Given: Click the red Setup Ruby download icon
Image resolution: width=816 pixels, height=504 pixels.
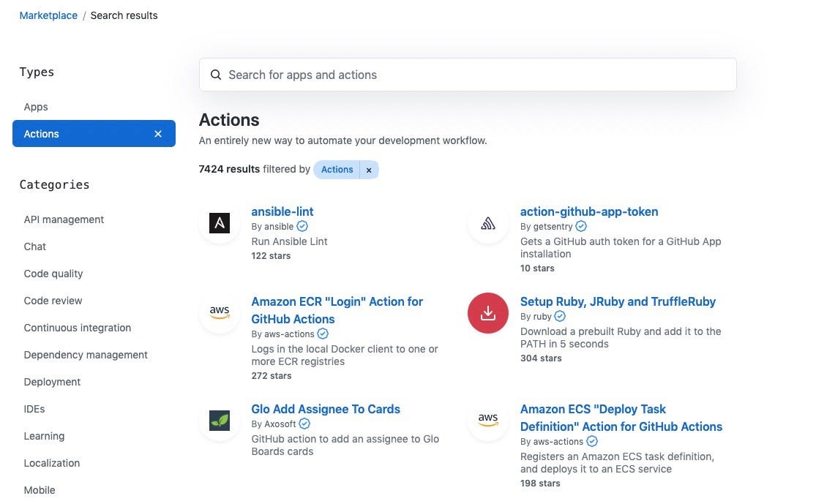Looking at the screenshot, I should pos(488,313).
